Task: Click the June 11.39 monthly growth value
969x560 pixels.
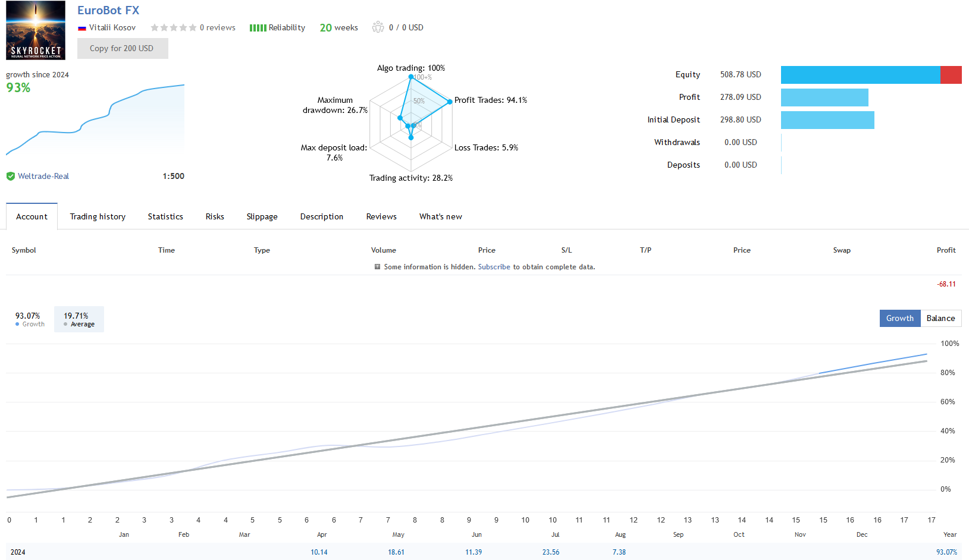Action: (473, 552)
